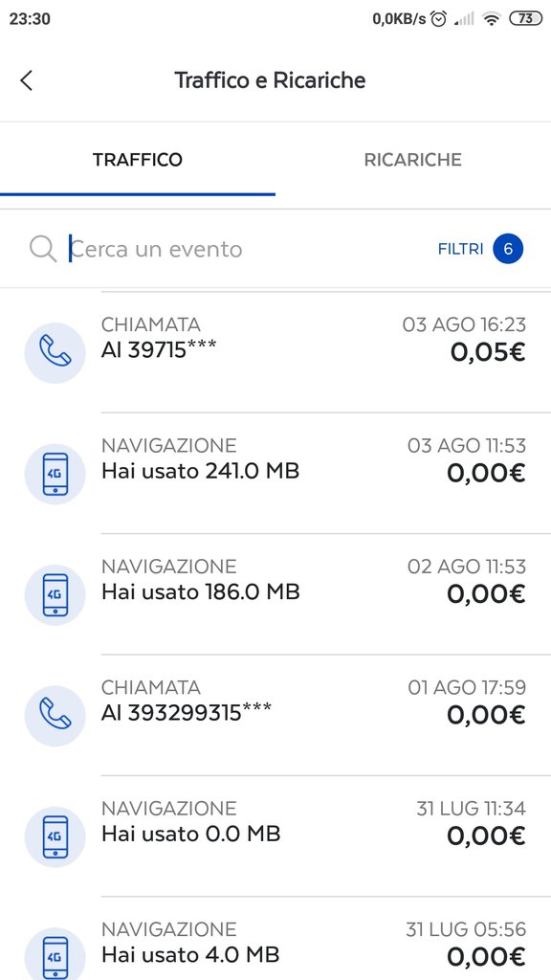Open the call entry to Al 39715***
This screenshot has width=551, height=980.
(x=275, y=352)
